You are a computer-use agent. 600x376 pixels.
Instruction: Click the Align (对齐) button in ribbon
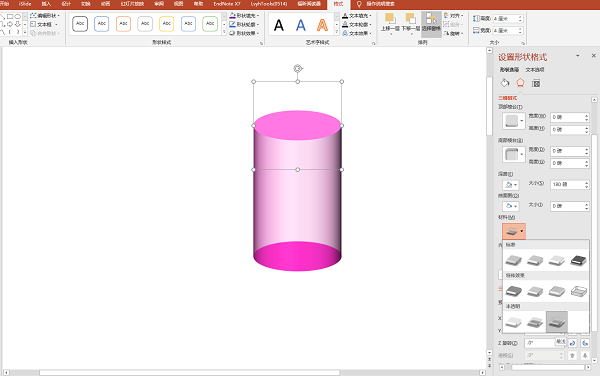453,15
